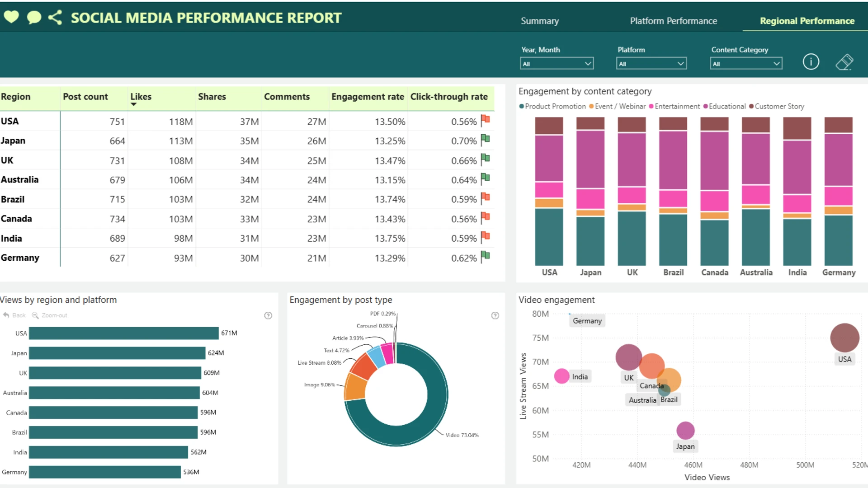Viewport: 868px width, 488px height.
Task: Click the Zoom-out magnifier icon
Action: coord(35,315)
